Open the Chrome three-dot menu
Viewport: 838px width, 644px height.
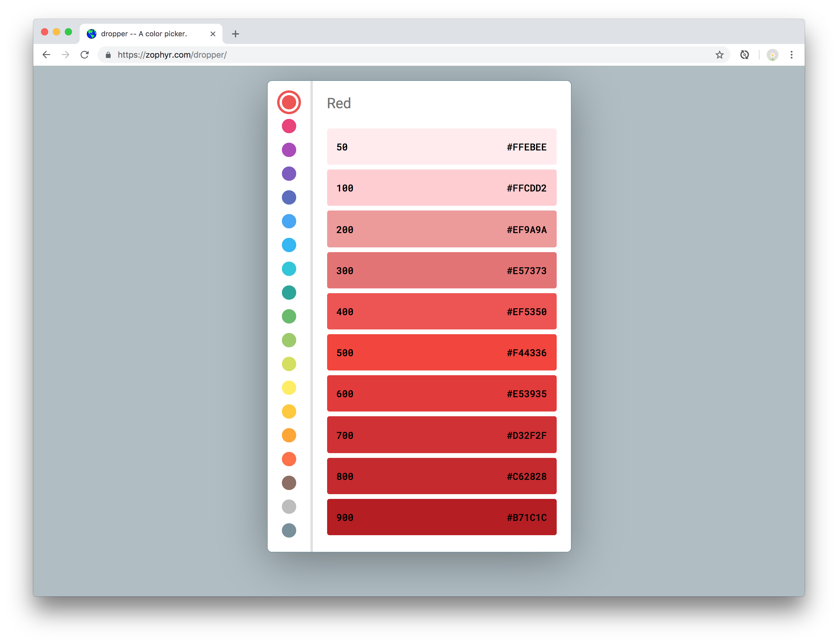791,55
